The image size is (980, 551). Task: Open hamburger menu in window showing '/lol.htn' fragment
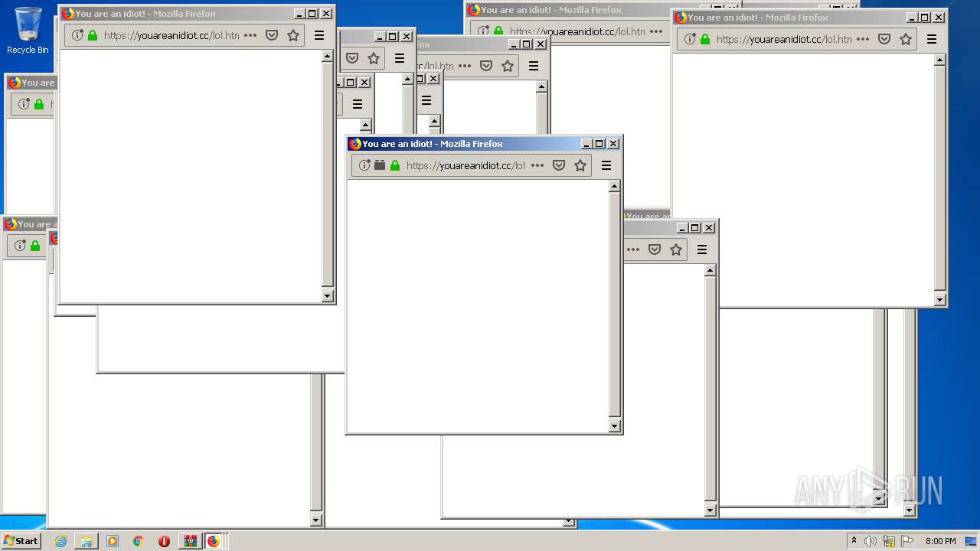(x=534, y=66)
